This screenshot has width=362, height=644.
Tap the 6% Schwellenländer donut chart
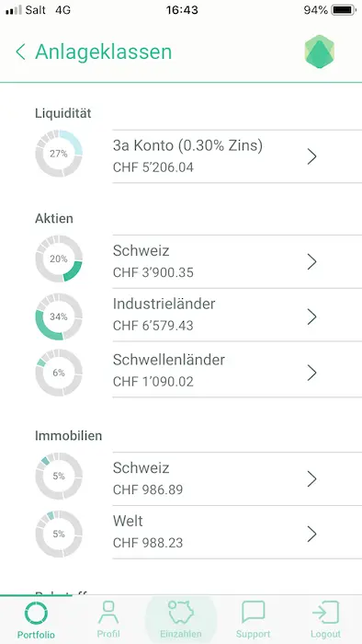pyautogui.click(x=59, y=373)
